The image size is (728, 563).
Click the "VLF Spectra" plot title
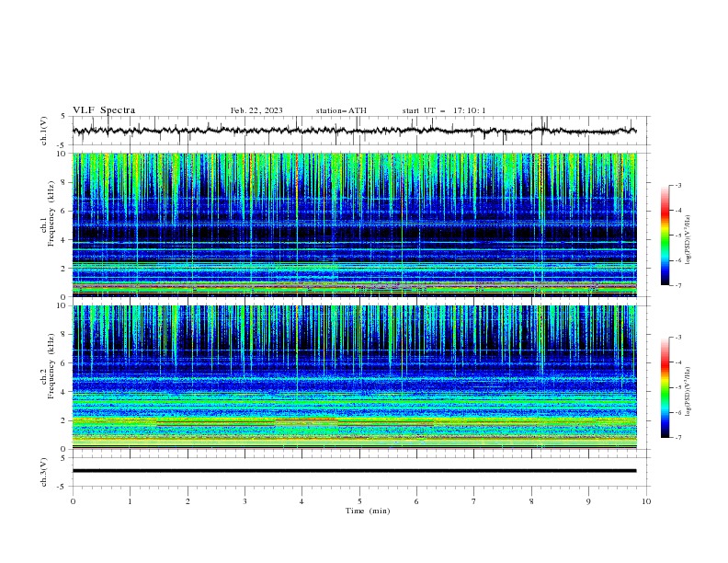[x=104, y=110]
